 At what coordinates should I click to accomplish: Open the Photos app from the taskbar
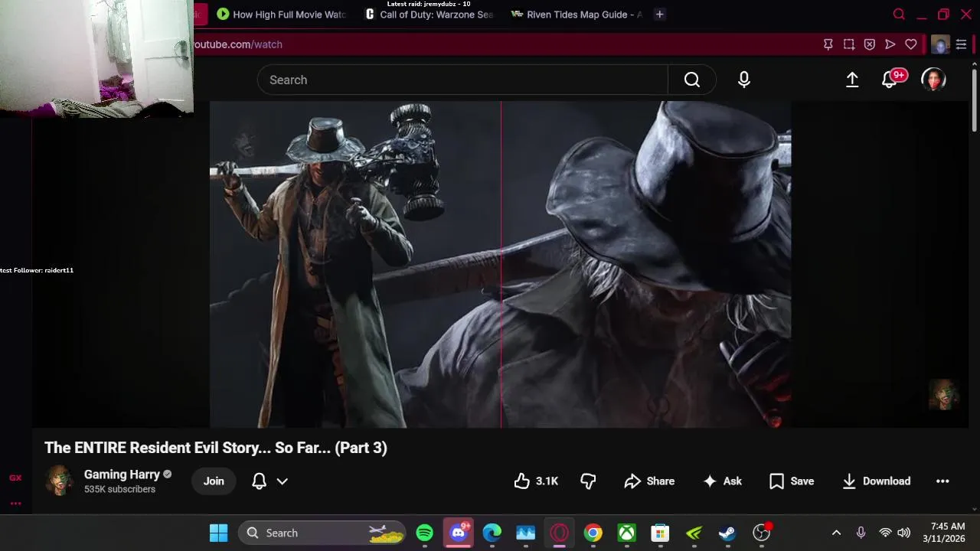(x=526, y=533)
